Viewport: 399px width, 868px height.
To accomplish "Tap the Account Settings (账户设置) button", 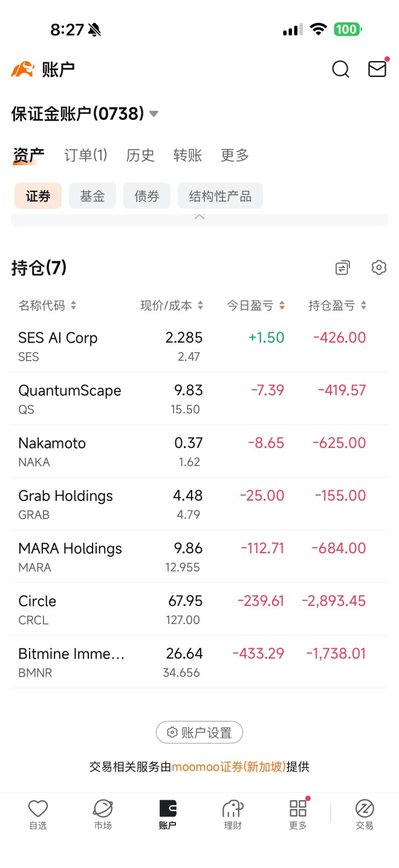I will (x=199, y=732).
